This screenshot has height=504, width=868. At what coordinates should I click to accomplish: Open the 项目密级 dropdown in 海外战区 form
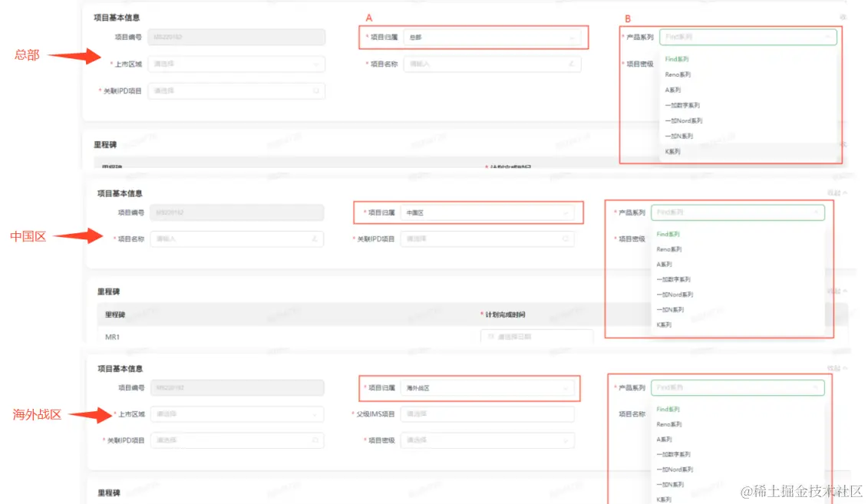click(x=487, y=440)
